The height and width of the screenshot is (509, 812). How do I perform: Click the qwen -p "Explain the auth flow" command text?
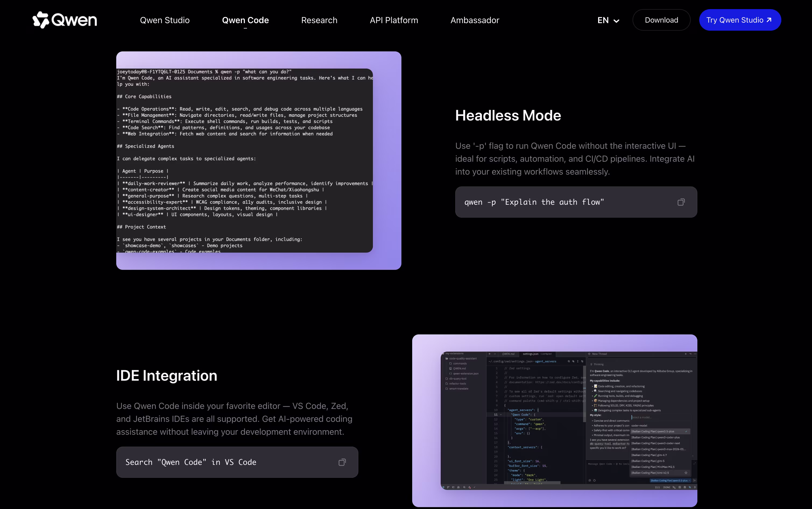pos(534,202)
